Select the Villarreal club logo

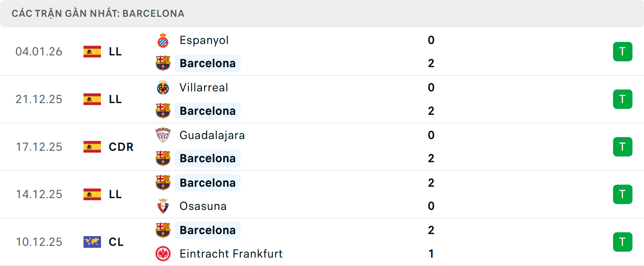coord(163,88)
